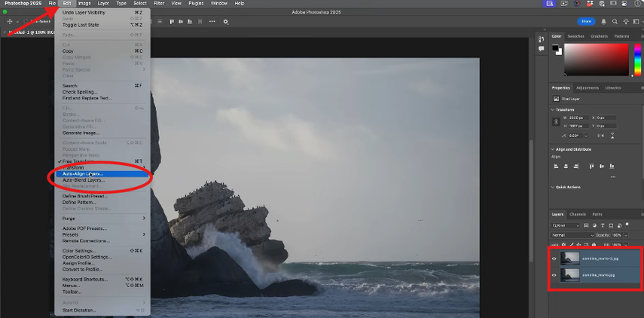Show more align options three dots

[x=613, y=177]
